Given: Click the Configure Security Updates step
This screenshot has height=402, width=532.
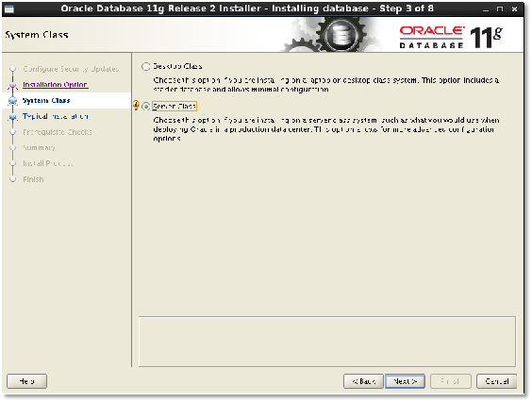Looking at the screenshot, I should tap(71, 69).
